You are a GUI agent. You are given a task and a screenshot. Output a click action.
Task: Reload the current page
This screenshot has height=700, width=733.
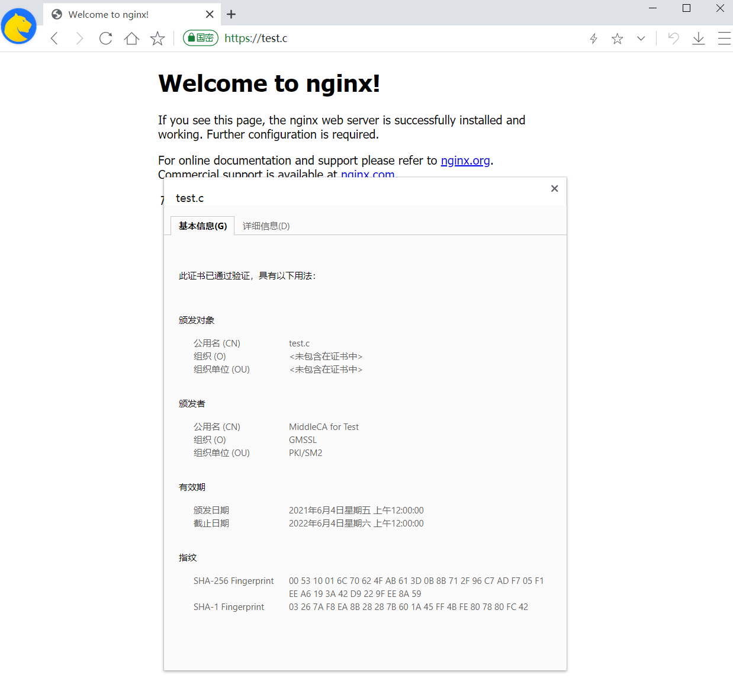[x=105, y=38]
